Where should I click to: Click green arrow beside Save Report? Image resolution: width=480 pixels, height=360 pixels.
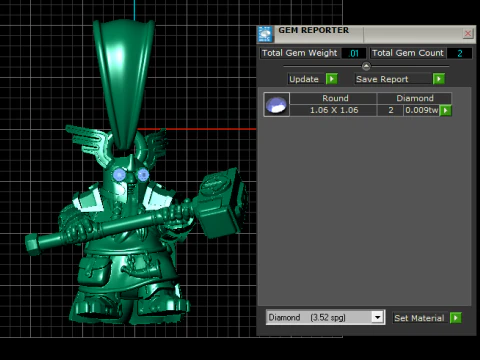[439, 79]
